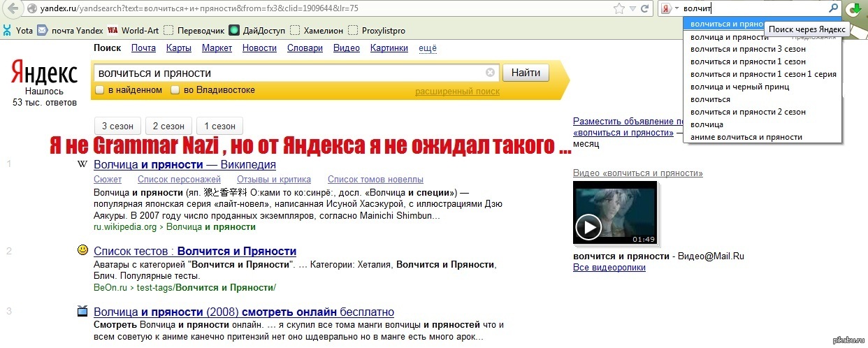Click the TV favicon beside third result
The image size is (868, 348).
click(x=82, y=311)
